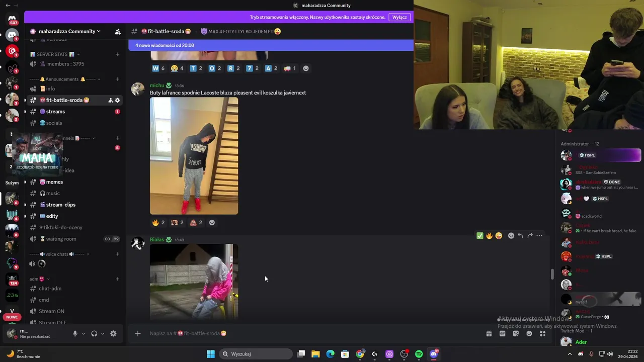This screenshot has width=644, height=362.
Task: Open Windows Start menu
Action: click(x=211, y=354)
